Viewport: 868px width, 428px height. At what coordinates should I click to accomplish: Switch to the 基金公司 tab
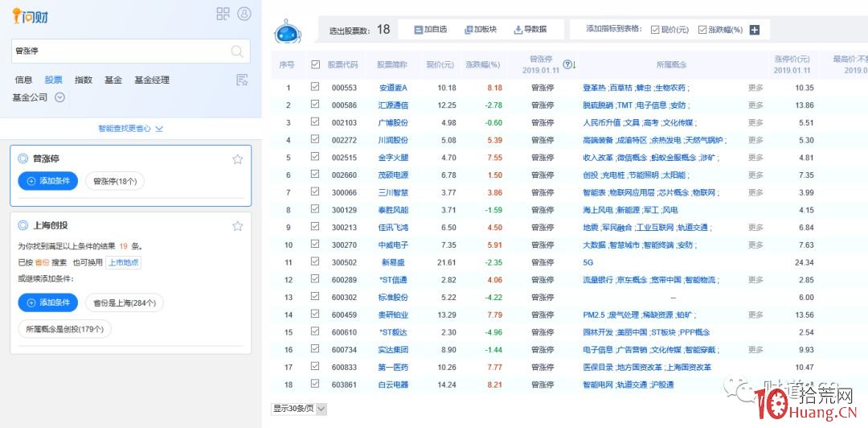pyautogui.click(x=30, y=97)
